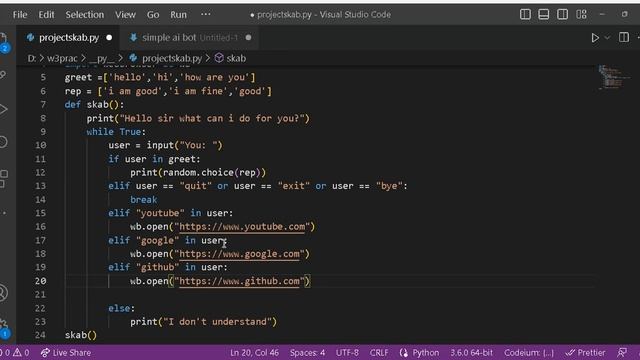The image size is (640, 360).
Task: Select the Python language mode
Action: 425,353
